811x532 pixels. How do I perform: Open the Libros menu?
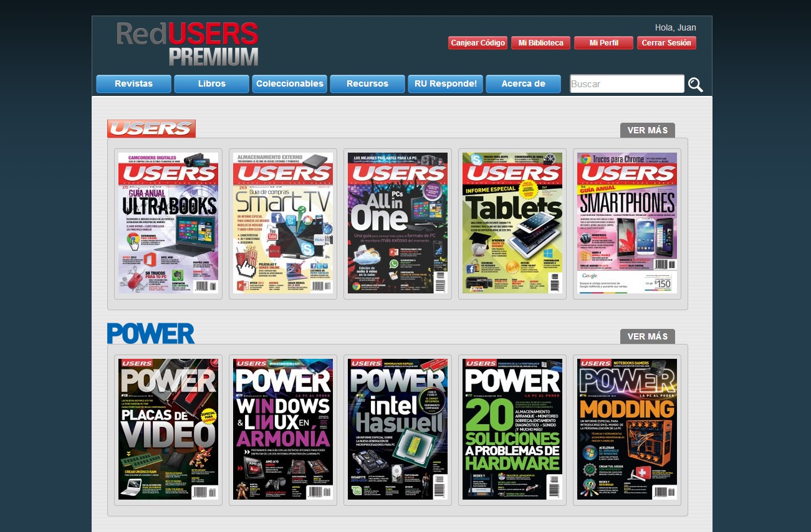click(211, 83)
